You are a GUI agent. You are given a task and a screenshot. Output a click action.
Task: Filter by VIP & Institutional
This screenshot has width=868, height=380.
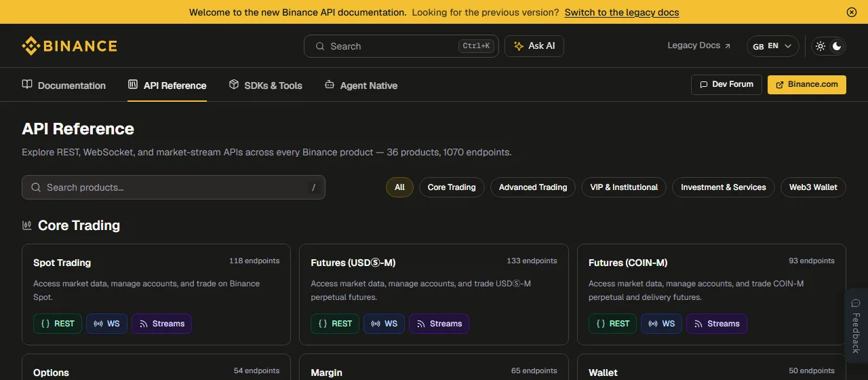coord(624,187)
